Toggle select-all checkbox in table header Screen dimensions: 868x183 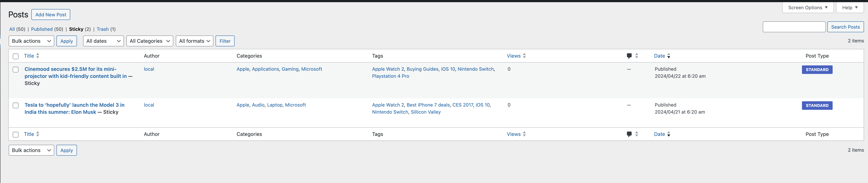[15, 56]
